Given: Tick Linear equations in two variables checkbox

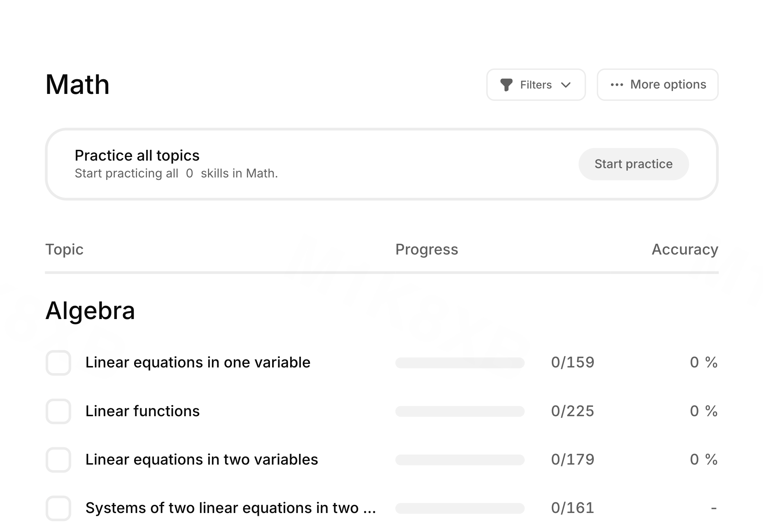Looking at the screenshot, I should [x=58, y=460].
